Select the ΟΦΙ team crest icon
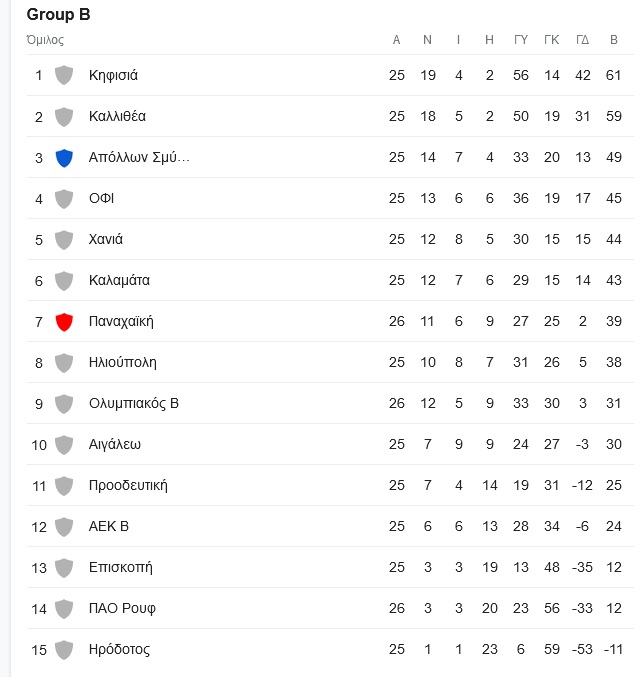This screenshot has height=677, width=634. pyautogui.click(x=64, y=199)
